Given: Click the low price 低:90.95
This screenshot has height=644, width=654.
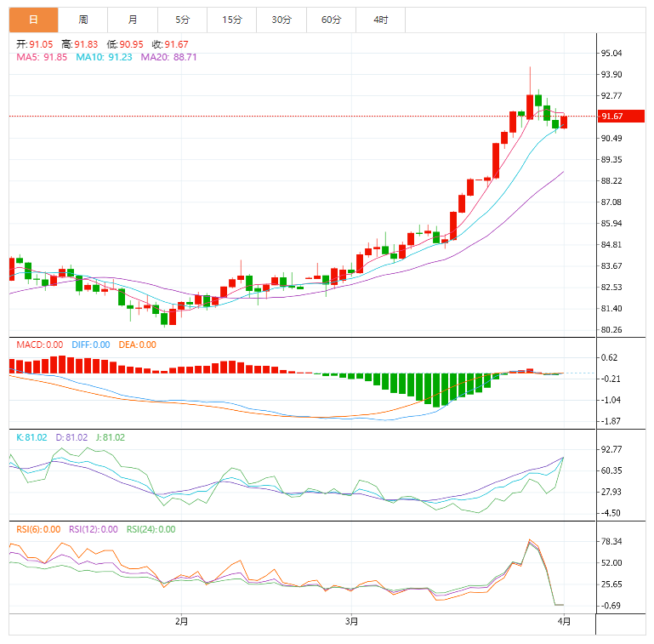Looking at the screenshot, I should (x=125, y=44).
